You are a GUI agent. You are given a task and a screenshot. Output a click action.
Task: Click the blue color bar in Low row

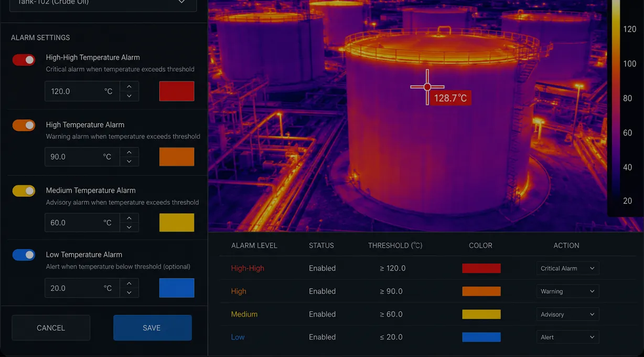pos(481,337)
